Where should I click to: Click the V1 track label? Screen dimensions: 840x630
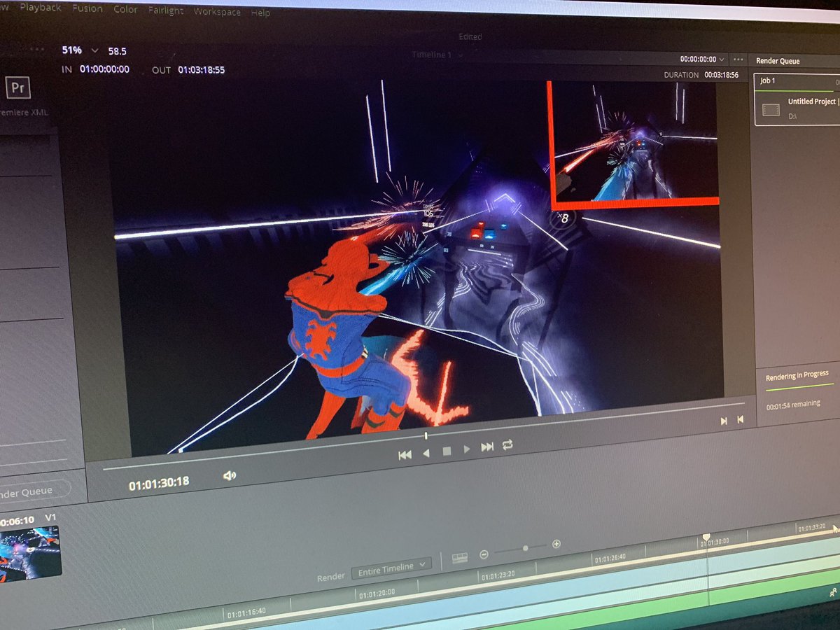[50, 517]
